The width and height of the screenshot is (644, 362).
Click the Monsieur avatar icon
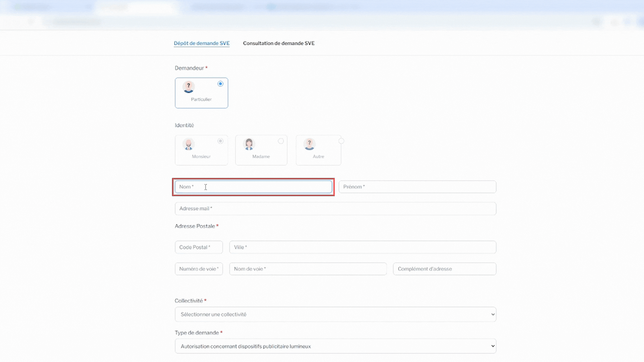[x=189, y=144]
